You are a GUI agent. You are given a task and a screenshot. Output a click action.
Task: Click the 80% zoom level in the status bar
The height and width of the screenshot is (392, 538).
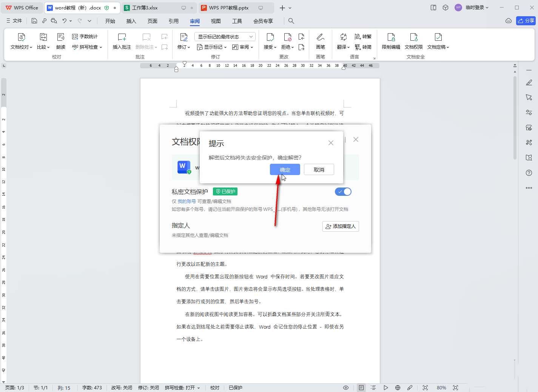pos(441,388)
